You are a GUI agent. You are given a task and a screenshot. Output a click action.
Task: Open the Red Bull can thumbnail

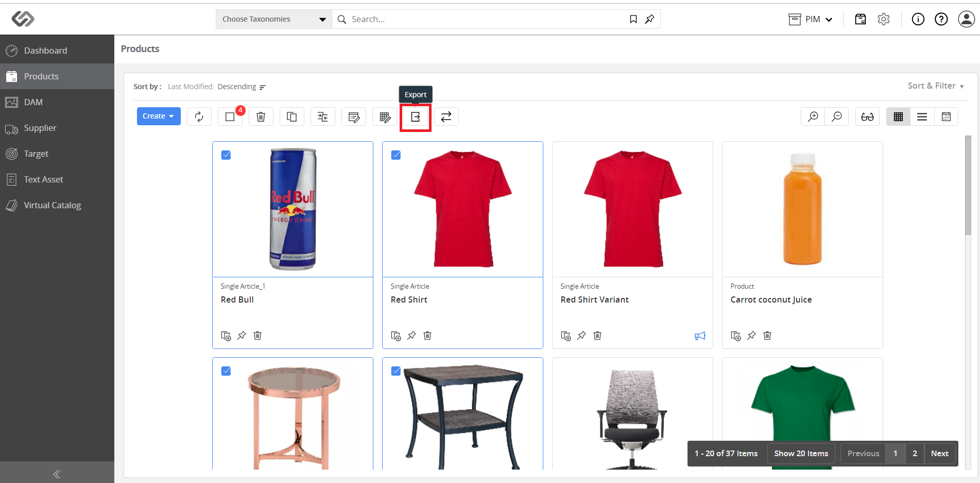pyautogui.click(x=293, y=209)
